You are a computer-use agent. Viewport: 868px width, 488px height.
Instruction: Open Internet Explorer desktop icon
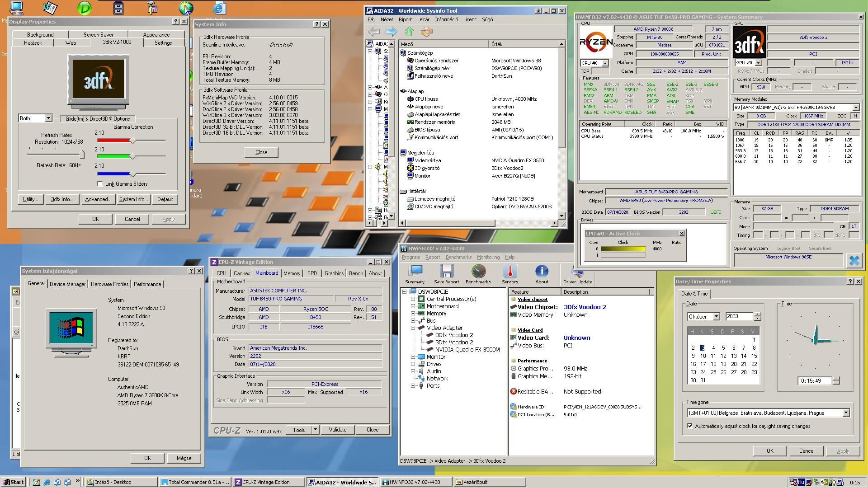pyautogui.click(x=219, y=8)
